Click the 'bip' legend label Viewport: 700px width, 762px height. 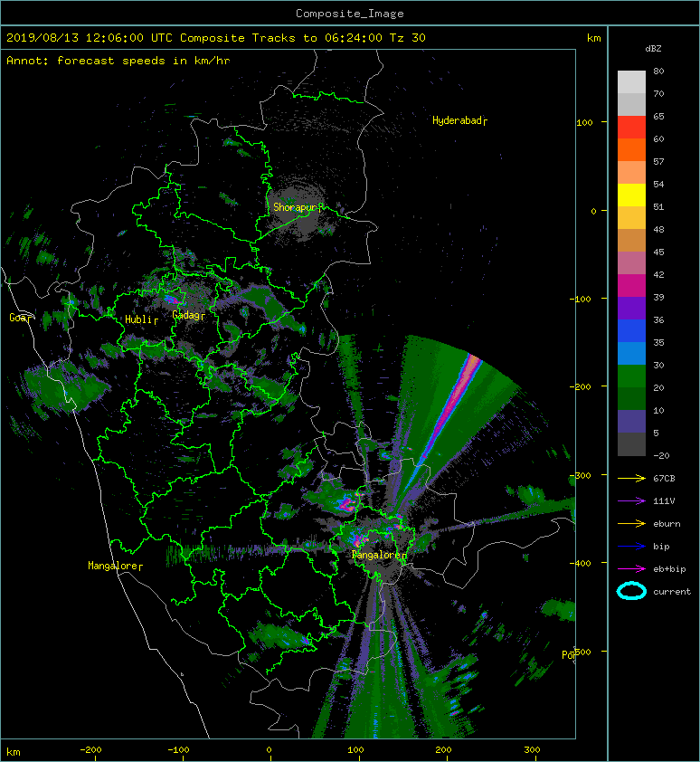click(661, 547)
